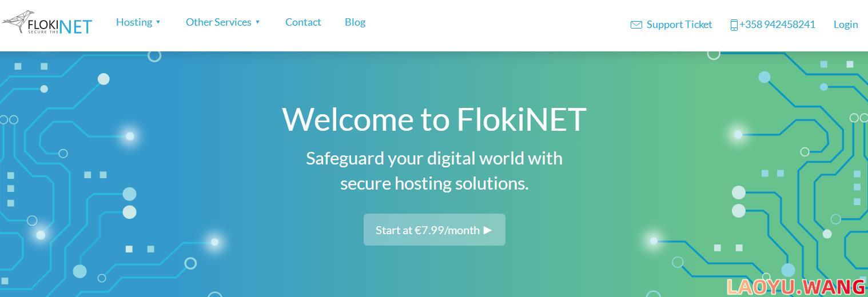Expand the Hosting dropdown arrow

pyautogui.click(x=158, y=22)
